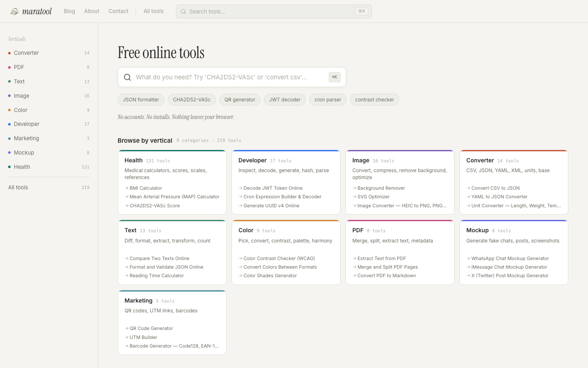Open Color vertical in sidebar
Image resolution: width=588 pixels, height=368 pixels.
point(49,110)
